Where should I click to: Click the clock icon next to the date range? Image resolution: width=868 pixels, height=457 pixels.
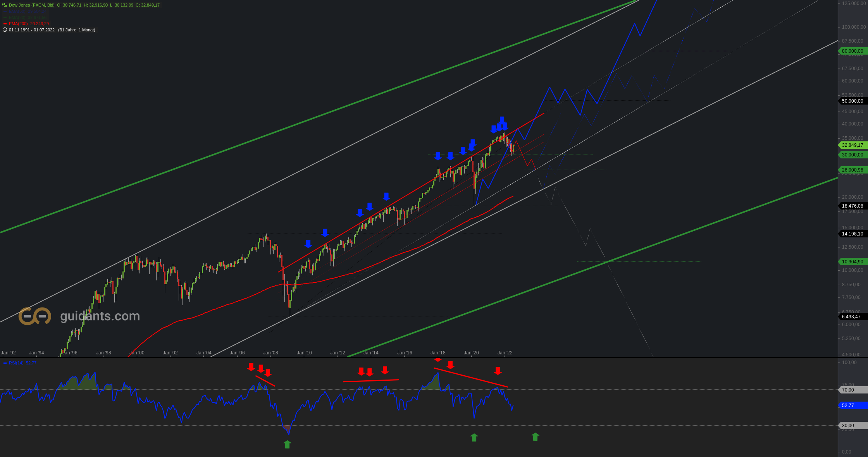click(5, 30)
